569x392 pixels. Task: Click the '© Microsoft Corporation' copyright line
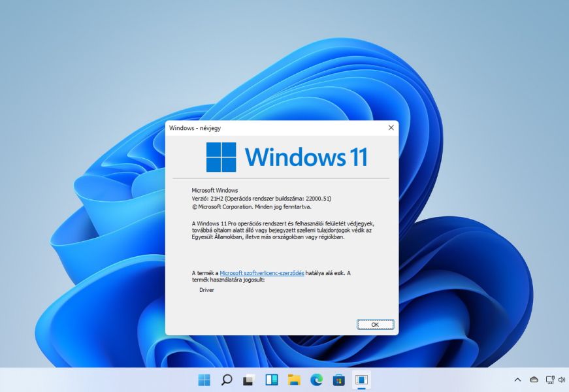click(252, 207)
